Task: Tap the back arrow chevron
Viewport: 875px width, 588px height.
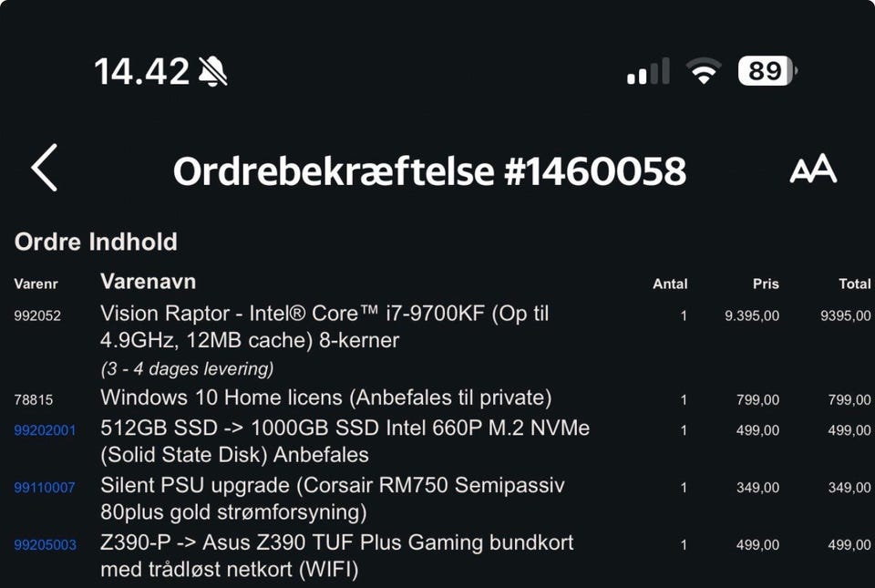Action: click(44, 168)
